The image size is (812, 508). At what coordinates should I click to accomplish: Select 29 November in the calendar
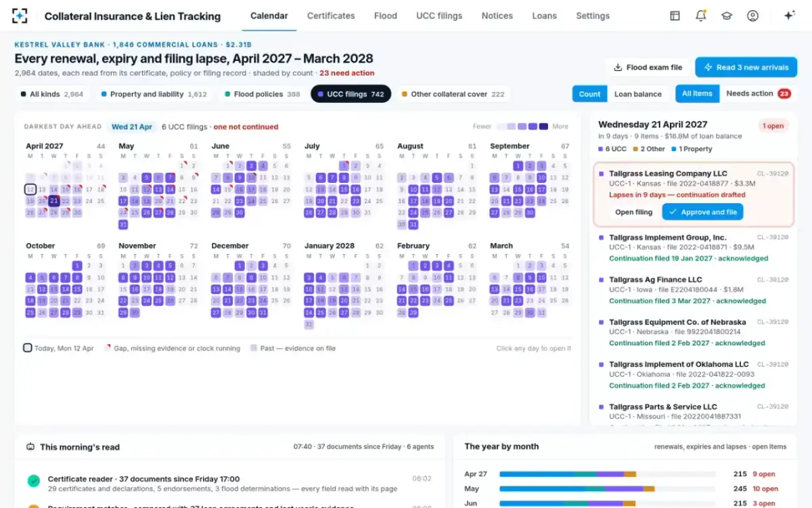tap(123, 312)
